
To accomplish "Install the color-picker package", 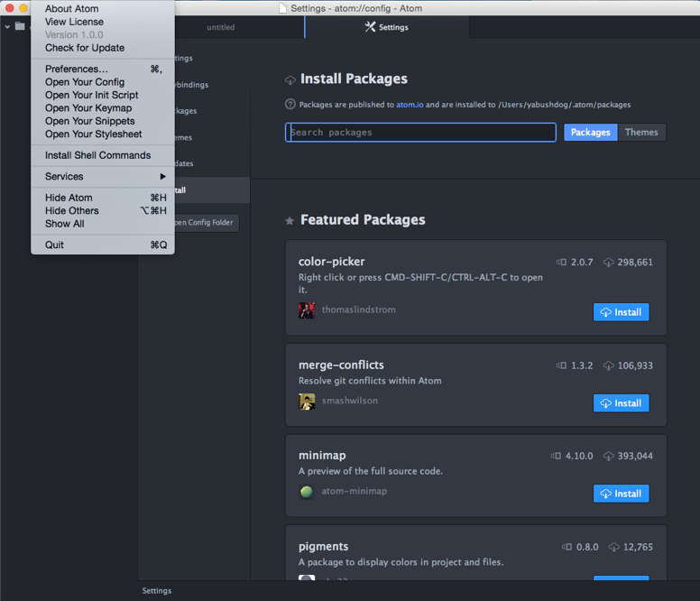I will 621,312.
